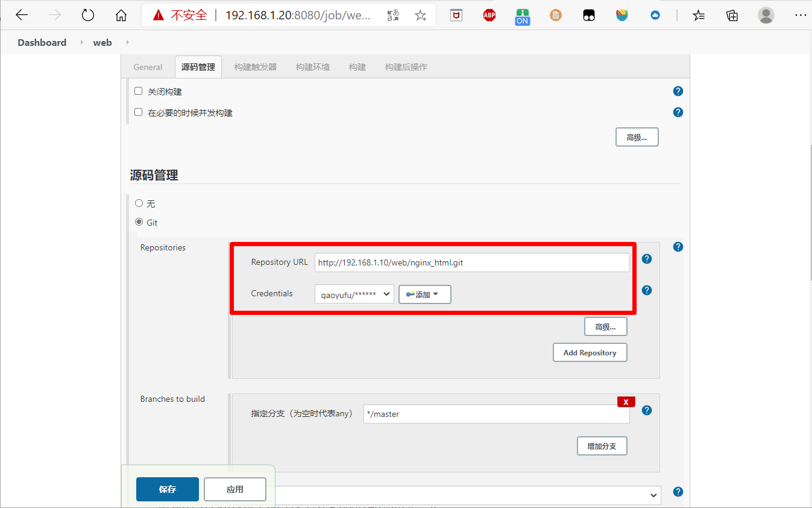The image size is (812, 508).
Task: Focus the 指定分支 */master input field
Action: pyautogui.click(x=497, y=414)
